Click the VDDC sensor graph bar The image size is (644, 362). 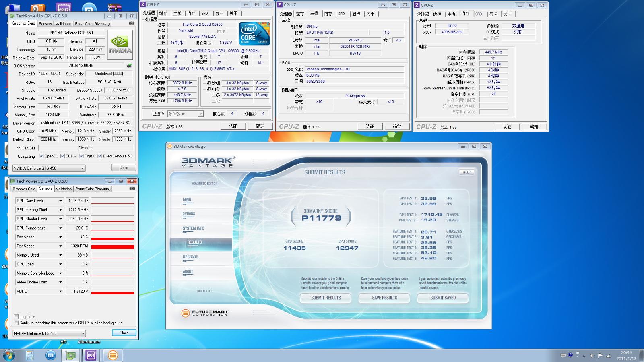pyautogui.click(x=112, y=291)
